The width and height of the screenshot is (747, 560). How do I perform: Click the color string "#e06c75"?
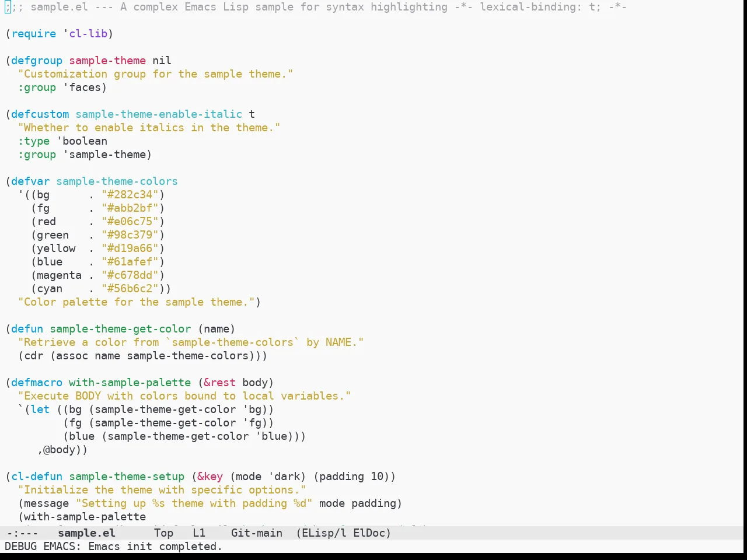[x=130, y=222]
